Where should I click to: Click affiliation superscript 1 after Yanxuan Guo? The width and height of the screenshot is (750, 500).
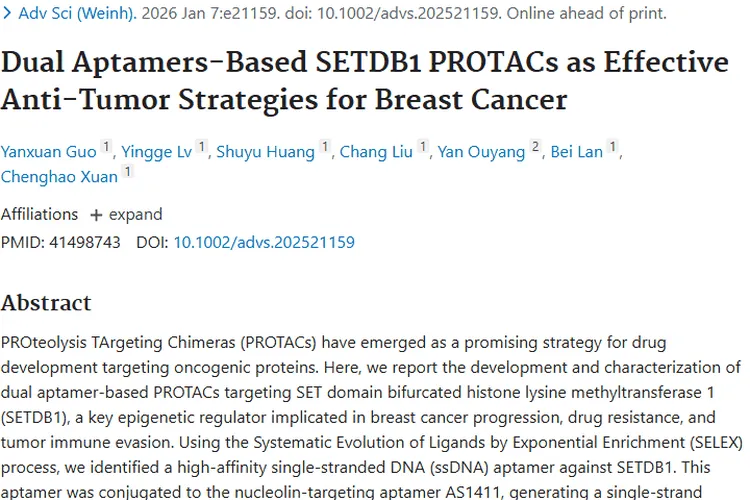coord(107,149)
